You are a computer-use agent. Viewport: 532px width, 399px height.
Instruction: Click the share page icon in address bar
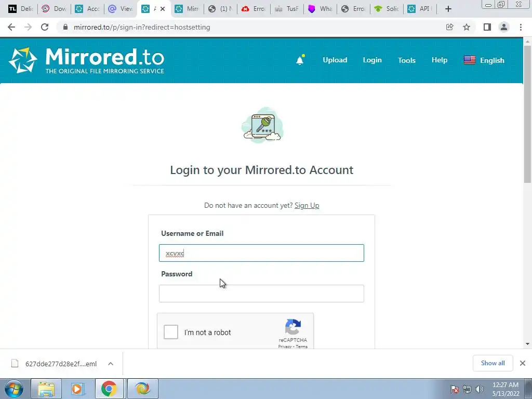(x=449, y=27)
